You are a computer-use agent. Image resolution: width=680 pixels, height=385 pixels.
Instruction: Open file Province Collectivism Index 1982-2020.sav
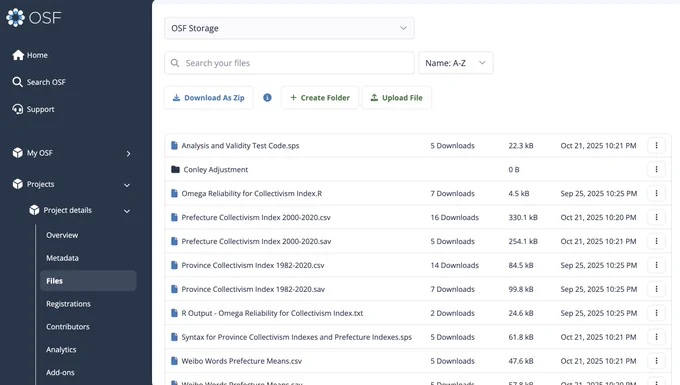pos(253,289)
